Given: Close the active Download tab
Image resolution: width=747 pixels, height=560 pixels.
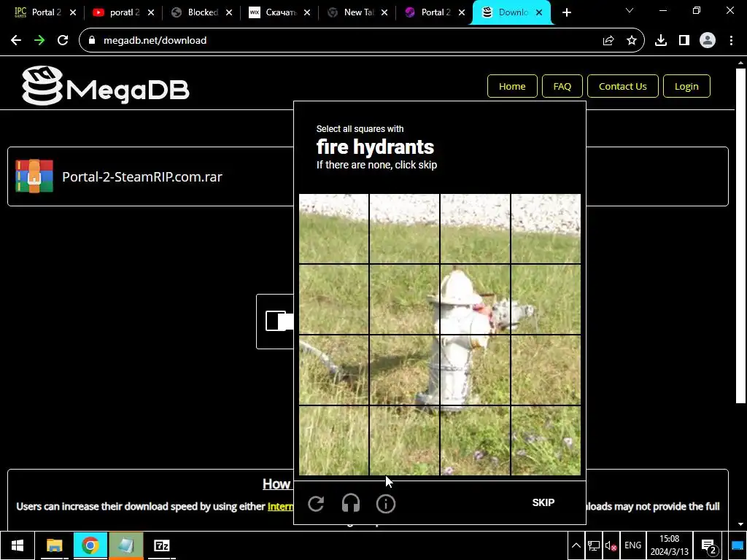Looking at the screenshot, I should [539, 13].
